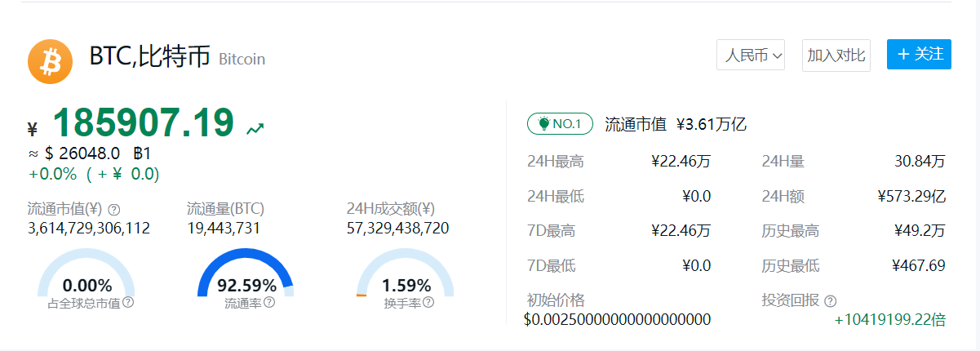Click the green price trend arrow icon
Screen dimensions: 980x351
tap(255, 128)
